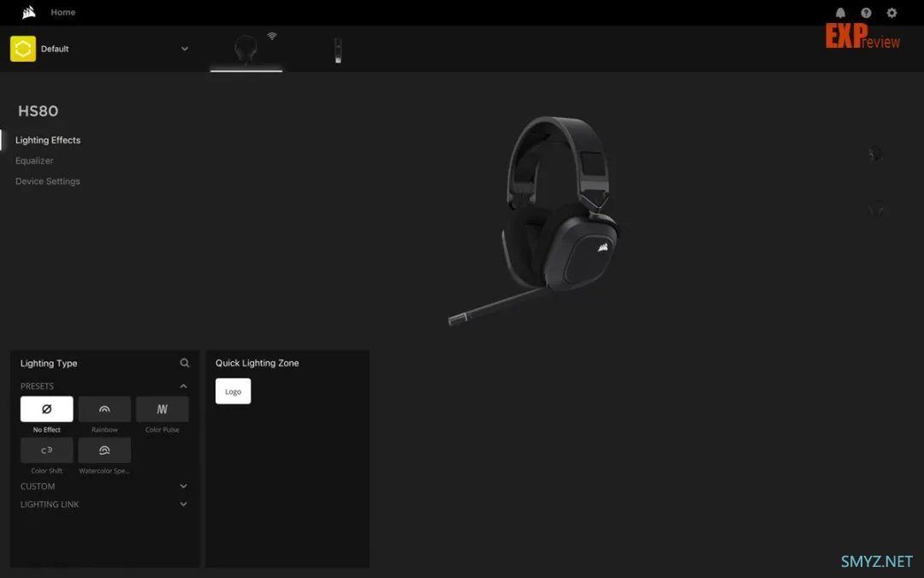Go to the Home menu
The width and height of the screenshot is (924, 578).
(62, 12)
